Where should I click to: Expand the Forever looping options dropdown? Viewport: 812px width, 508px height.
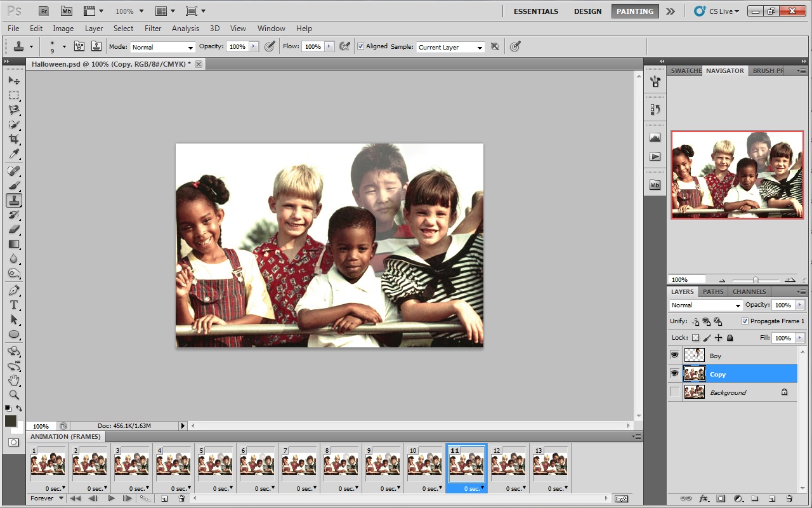click(46, 498)
